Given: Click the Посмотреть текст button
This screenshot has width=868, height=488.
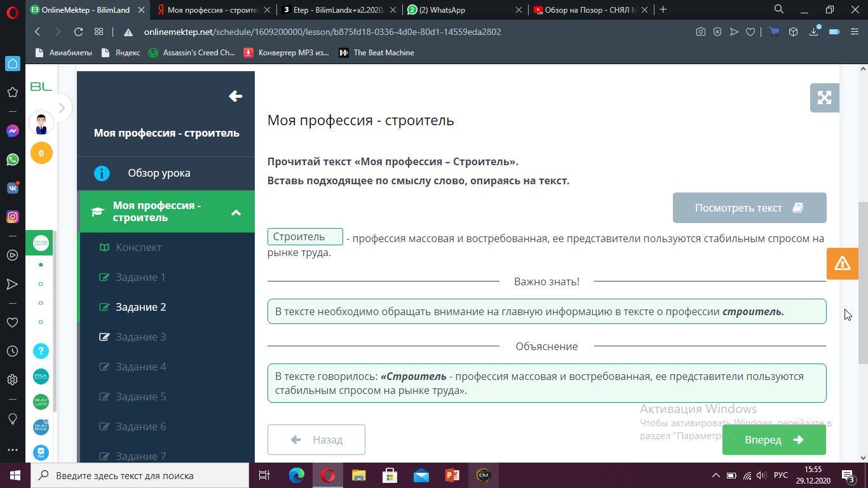Looking at the screenshot, I should pos(750,208).
